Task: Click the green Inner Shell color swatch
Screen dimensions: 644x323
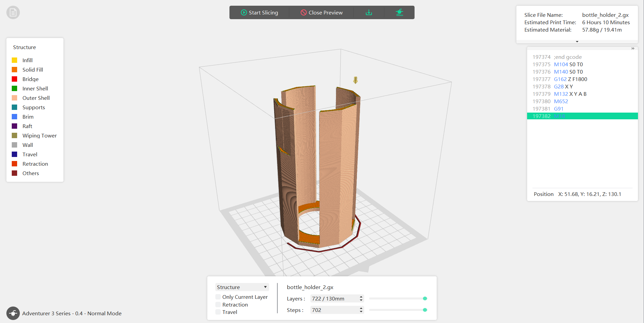Action: click(x=14, y=88)
